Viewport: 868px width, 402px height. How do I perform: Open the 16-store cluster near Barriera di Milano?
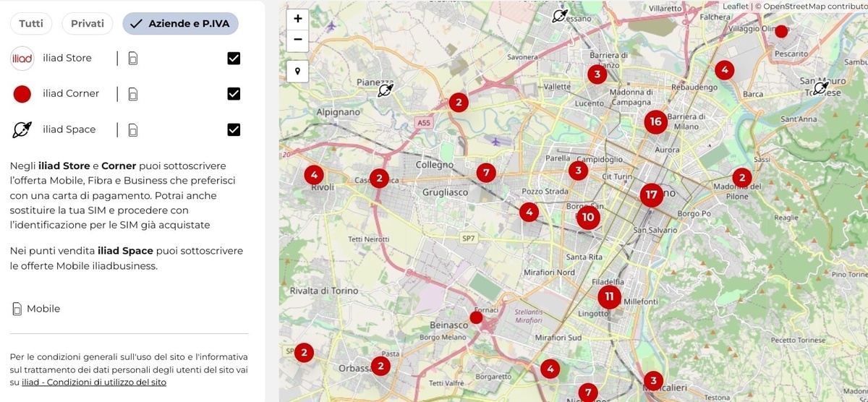point(655,121)
